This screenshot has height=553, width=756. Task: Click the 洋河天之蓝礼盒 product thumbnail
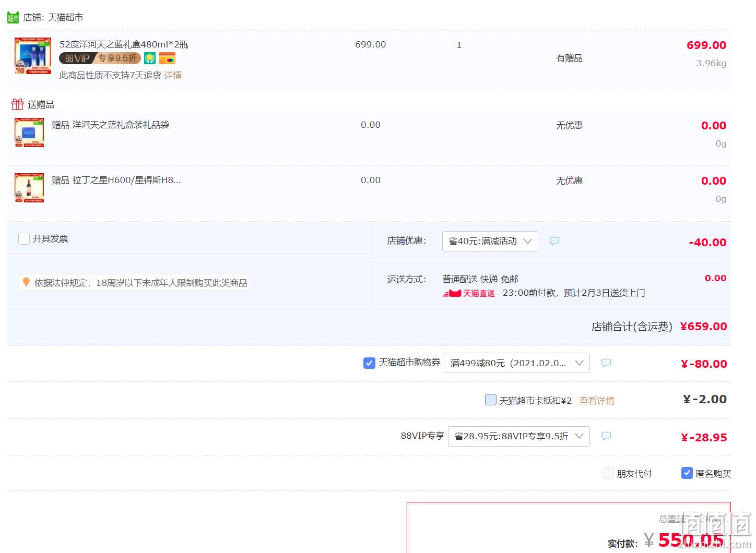coord(33,56)
